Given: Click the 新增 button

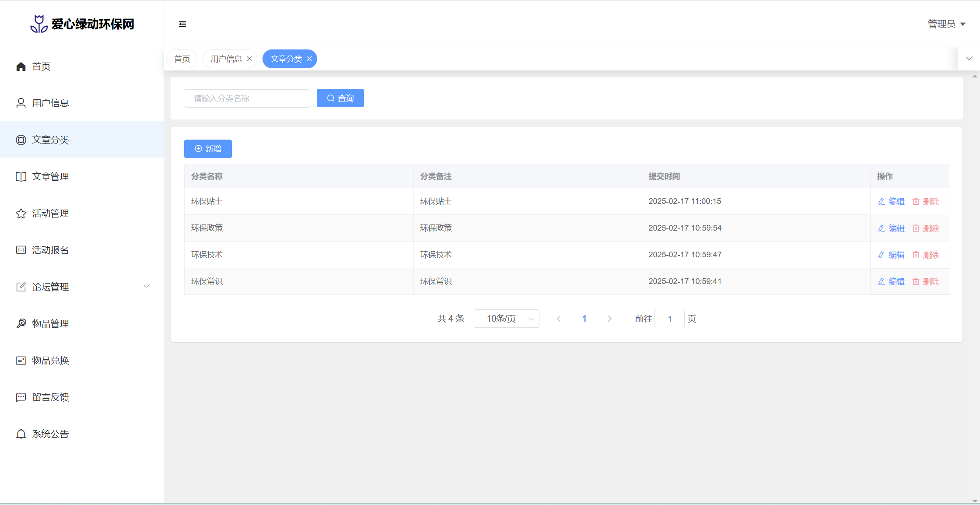Looking at the screenshot, I should pyautogui.click(x=208, y=149).
